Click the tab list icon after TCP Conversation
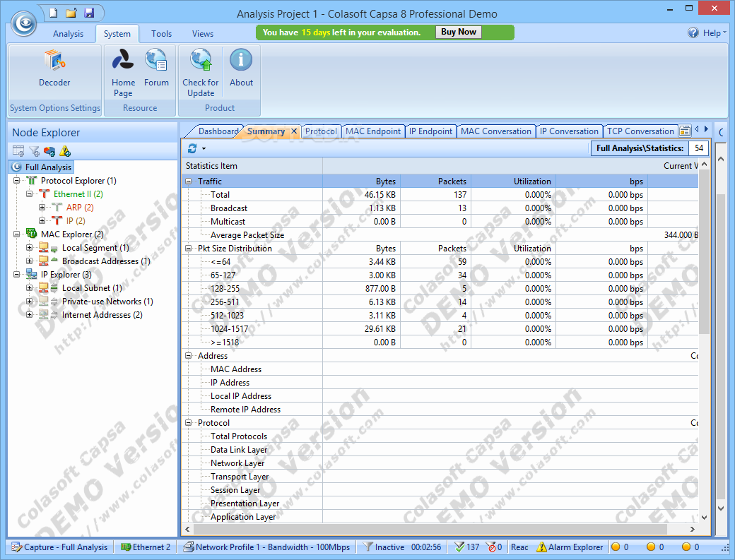This screenshot has height=560, width=735. coord(685,131)
